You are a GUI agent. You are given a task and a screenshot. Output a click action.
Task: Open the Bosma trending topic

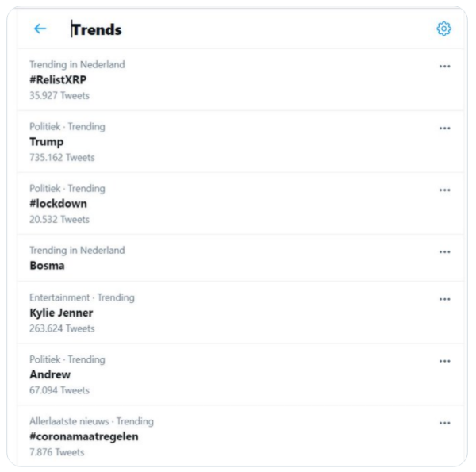47,266
